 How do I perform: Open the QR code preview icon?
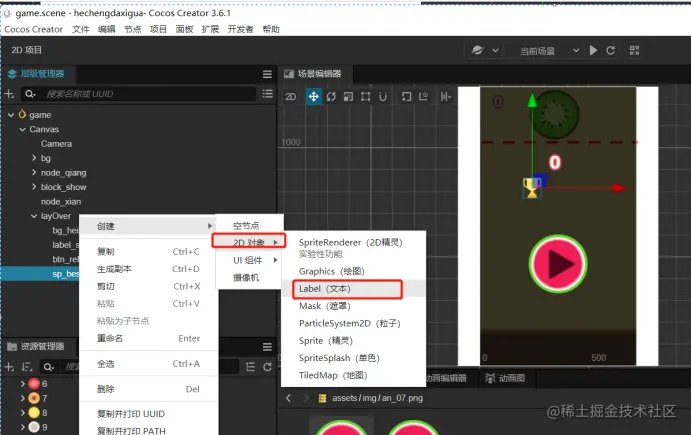(x=634, y=50)
